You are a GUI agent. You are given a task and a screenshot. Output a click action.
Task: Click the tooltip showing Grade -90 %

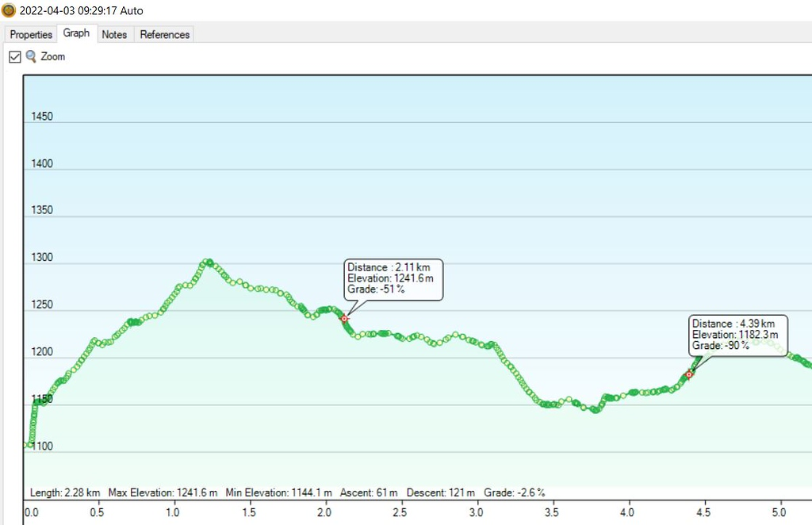(x=738, y=335)
